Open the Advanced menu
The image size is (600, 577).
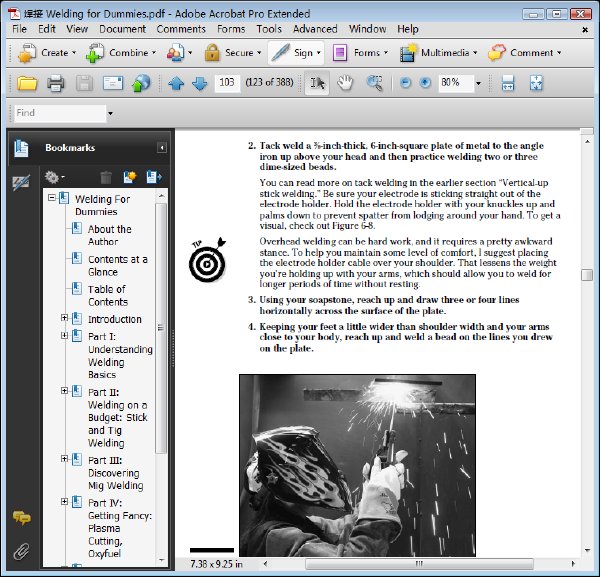[x=315, y=29]
